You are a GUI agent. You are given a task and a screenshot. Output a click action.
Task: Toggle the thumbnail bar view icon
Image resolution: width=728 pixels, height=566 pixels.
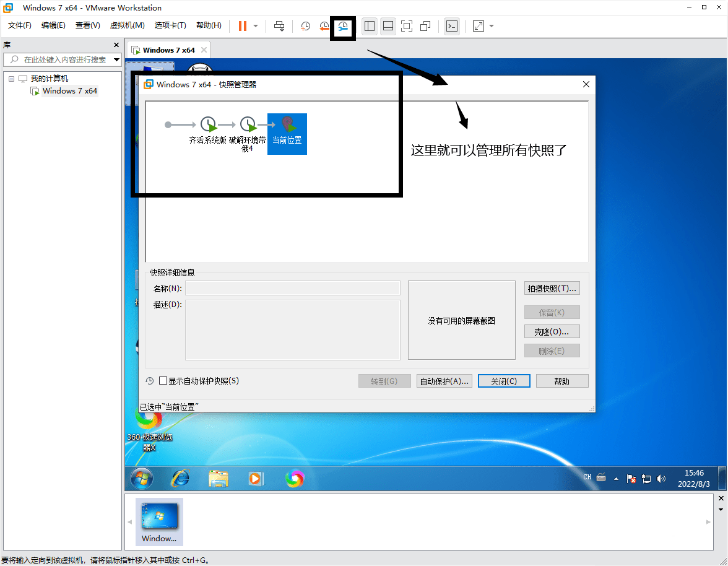(388, 26)
